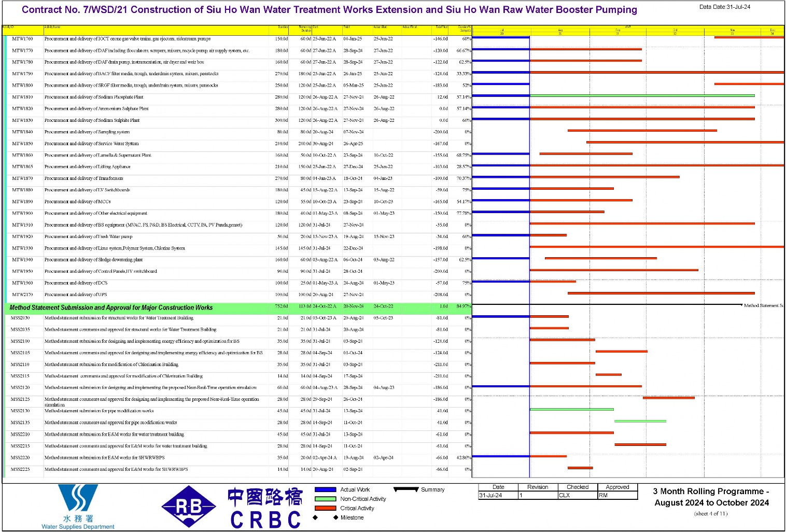Click the blue RB diamond logo
Image resolution: width=786 pixels, height=532 pixels.
(189, 507)
